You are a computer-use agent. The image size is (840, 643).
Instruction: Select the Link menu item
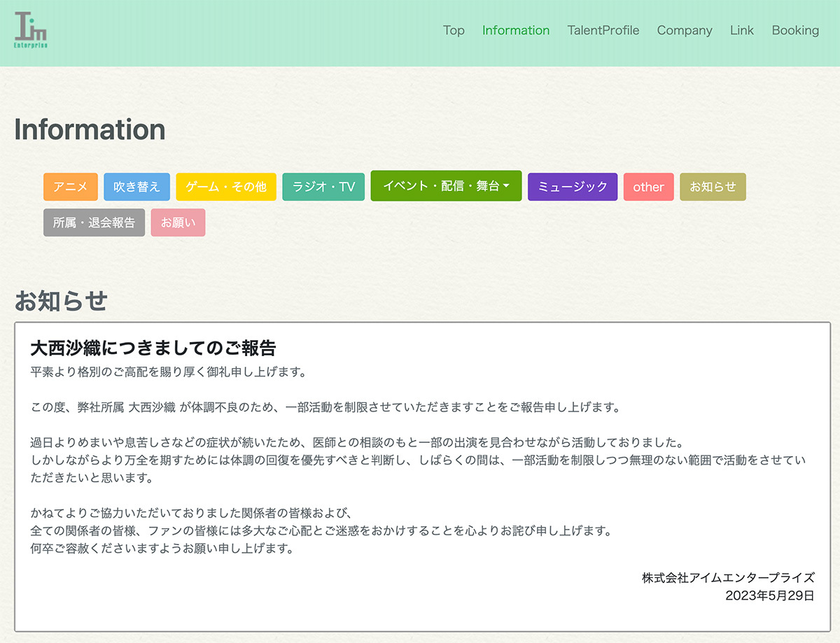click(x=741, y=30)
